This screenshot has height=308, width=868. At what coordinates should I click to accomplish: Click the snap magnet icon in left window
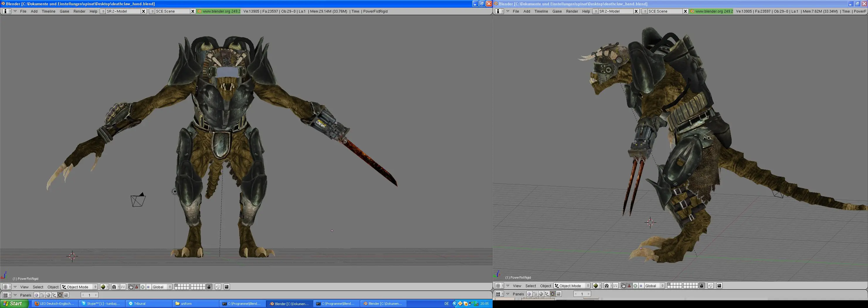point(218,287)
